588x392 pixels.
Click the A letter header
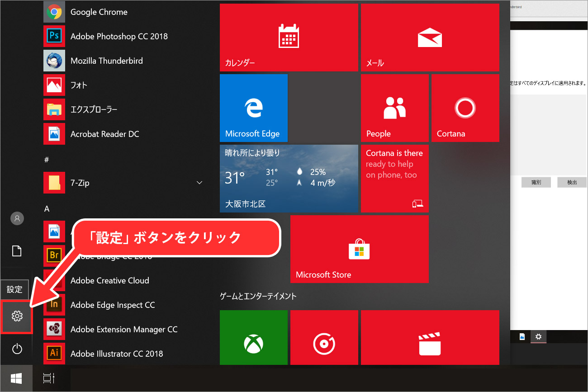click(x=47, y=208)
